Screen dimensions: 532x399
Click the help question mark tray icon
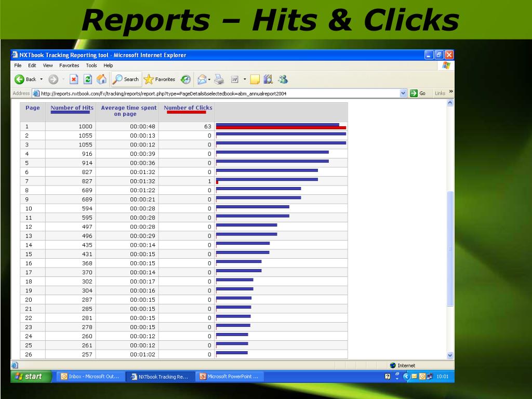(x=388, y=377)
